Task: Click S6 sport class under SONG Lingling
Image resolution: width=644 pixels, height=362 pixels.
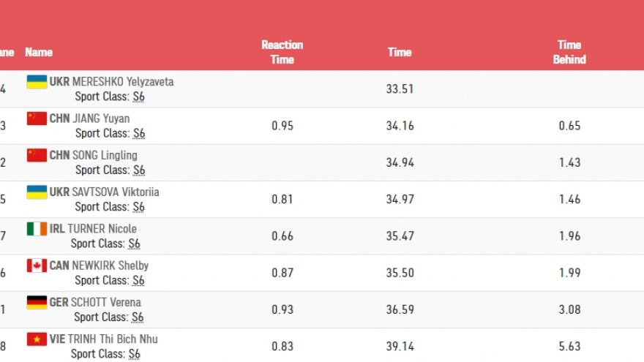Action: tap(139, 170)
